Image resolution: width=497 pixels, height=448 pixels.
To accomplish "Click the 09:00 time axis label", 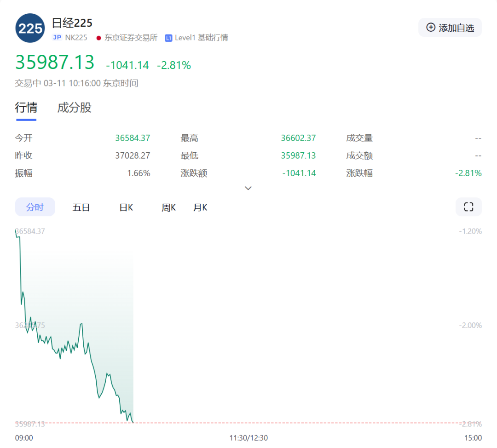I will click(x=24, y=437).
